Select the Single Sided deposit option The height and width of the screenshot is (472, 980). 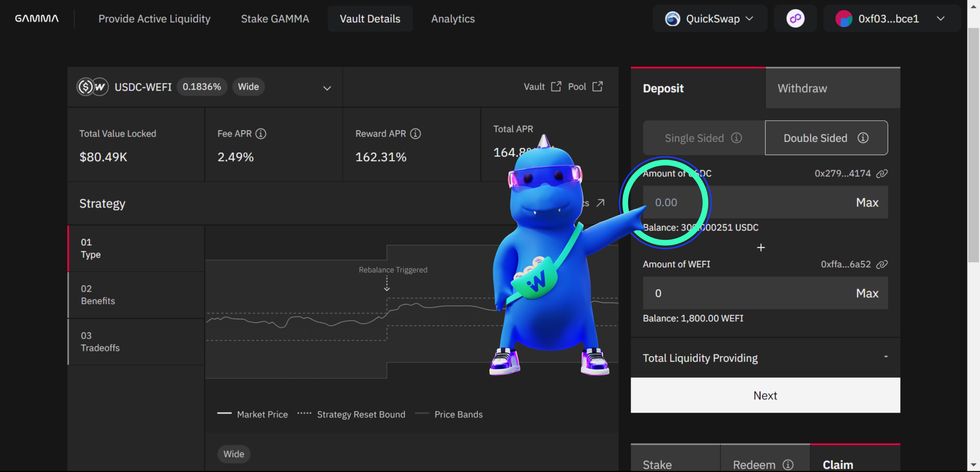coord(704,138)
